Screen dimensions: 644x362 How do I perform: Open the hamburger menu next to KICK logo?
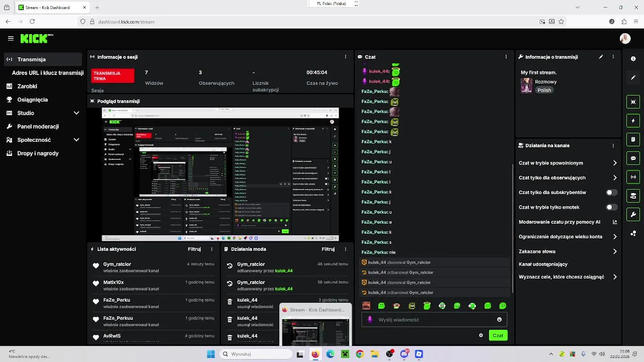11,38
